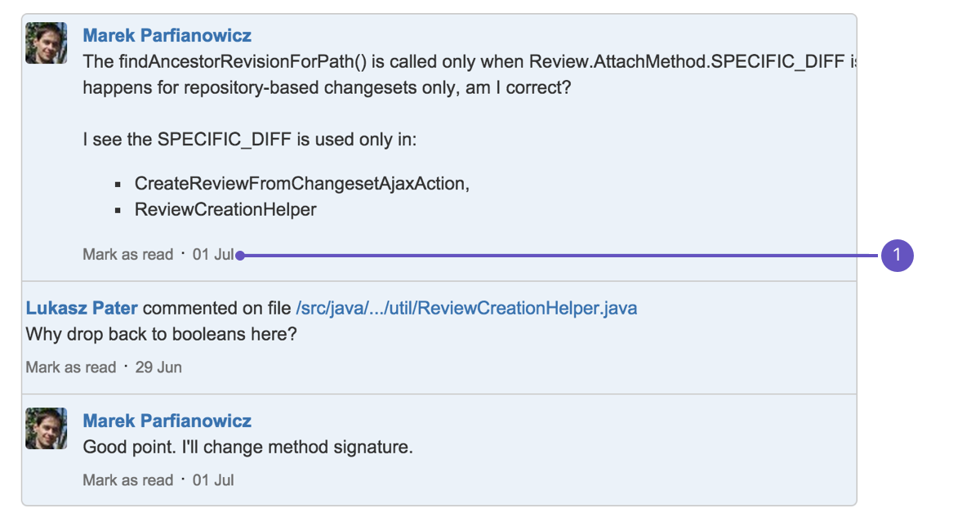The width and height of the screenshot is (980, 526).
Task: Click Marek's avatar on the bottom reply
Action: [46, 428]
